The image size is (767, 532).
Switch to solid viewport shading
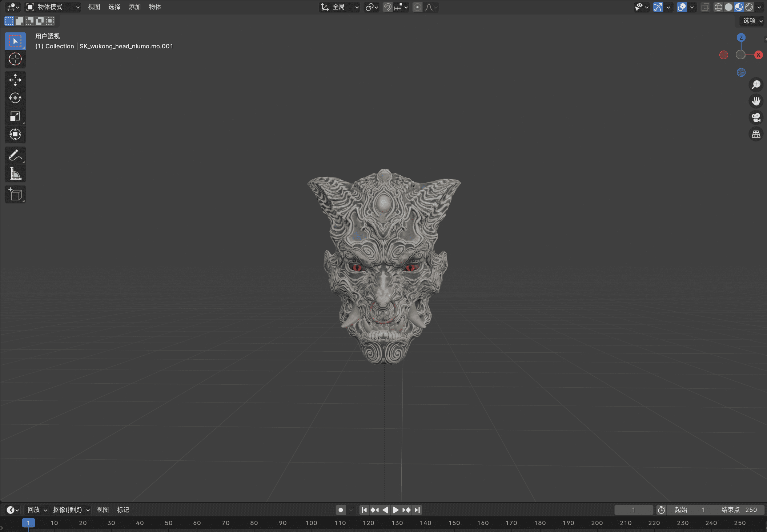tap(728, 7)
